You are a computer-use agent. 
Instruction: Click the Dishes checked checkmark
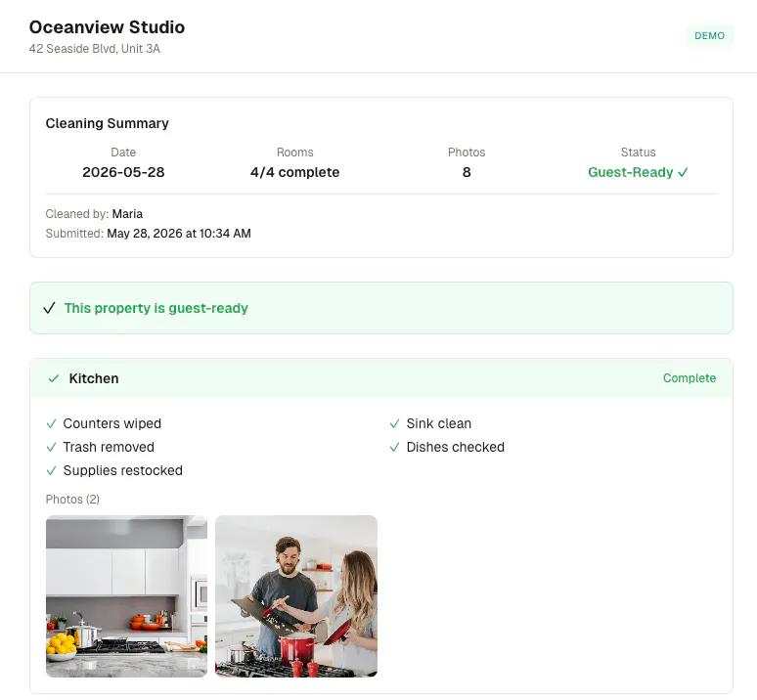coord(394,447)
